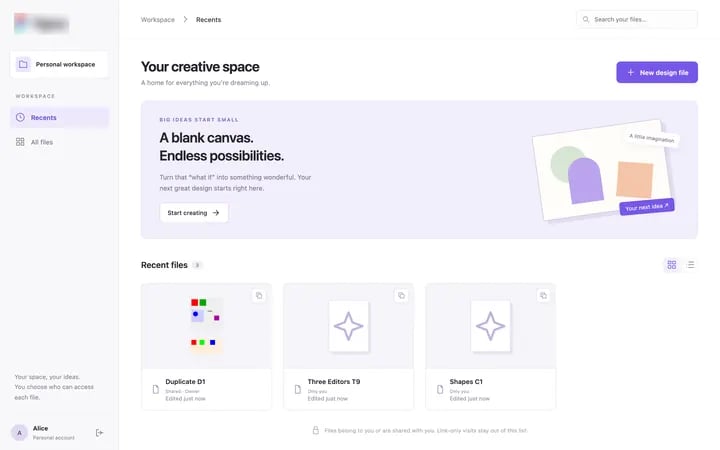The image size is (720, 450).
Task: Switch recent files to grid view
Action: [x=672, y=264]
